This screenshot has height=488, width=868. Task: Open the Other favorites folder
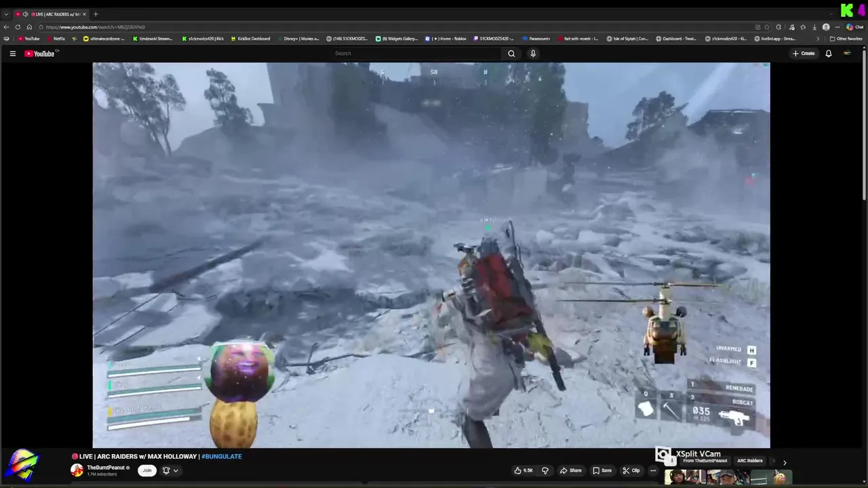click(846, 39)
